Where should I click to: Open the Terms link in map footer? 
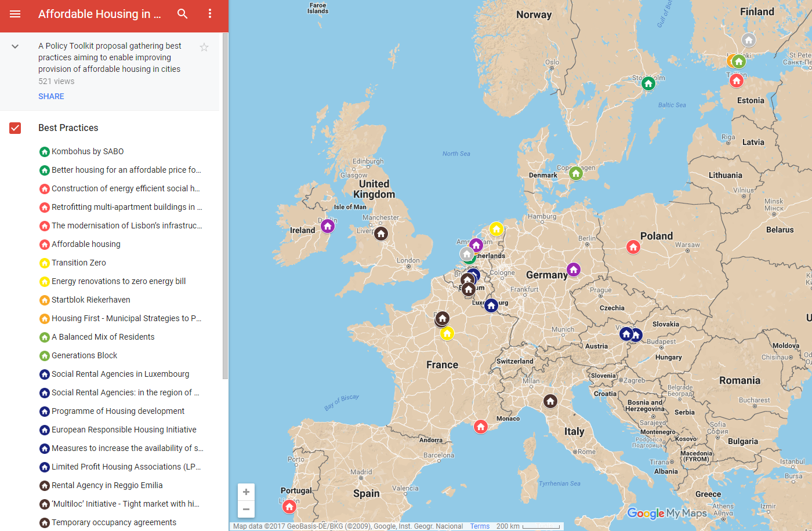pos(480,526)
